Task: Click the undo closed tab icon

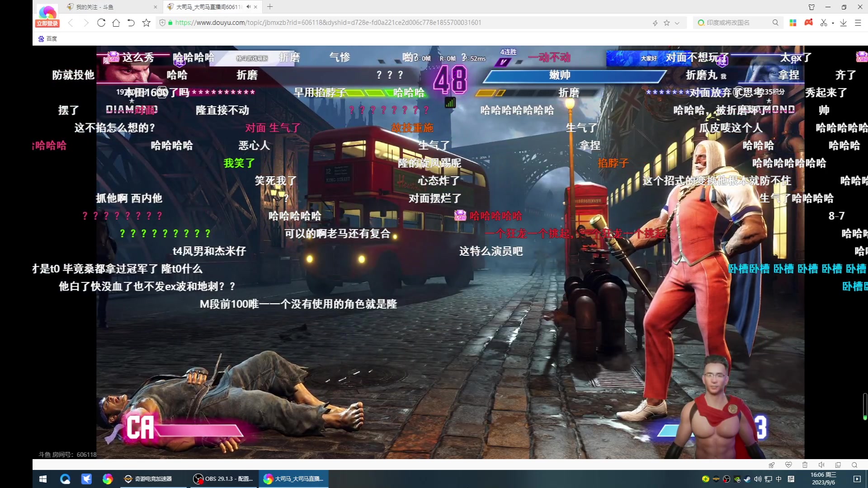Action: pos(131,23)
